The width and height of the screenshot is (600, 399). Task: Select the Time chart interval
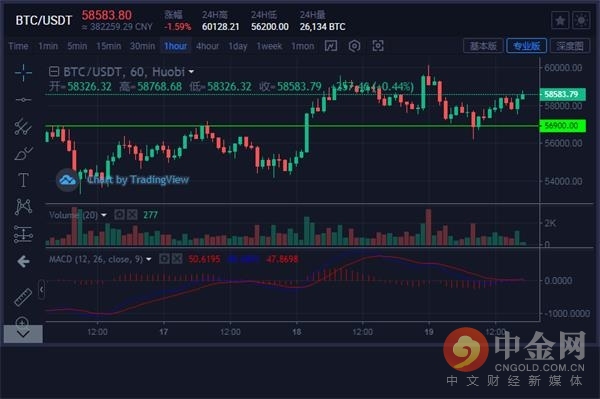click(x=18, y=46)
